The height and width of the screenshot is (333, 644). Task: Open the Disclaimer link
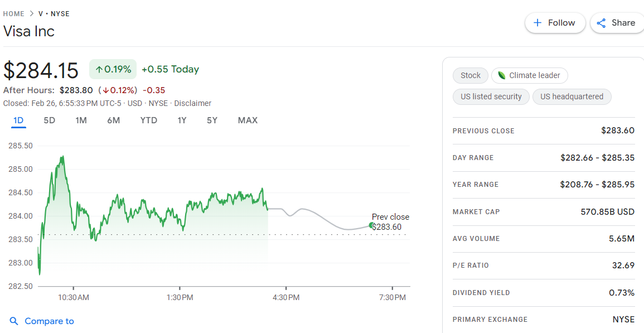coord(192,104)
